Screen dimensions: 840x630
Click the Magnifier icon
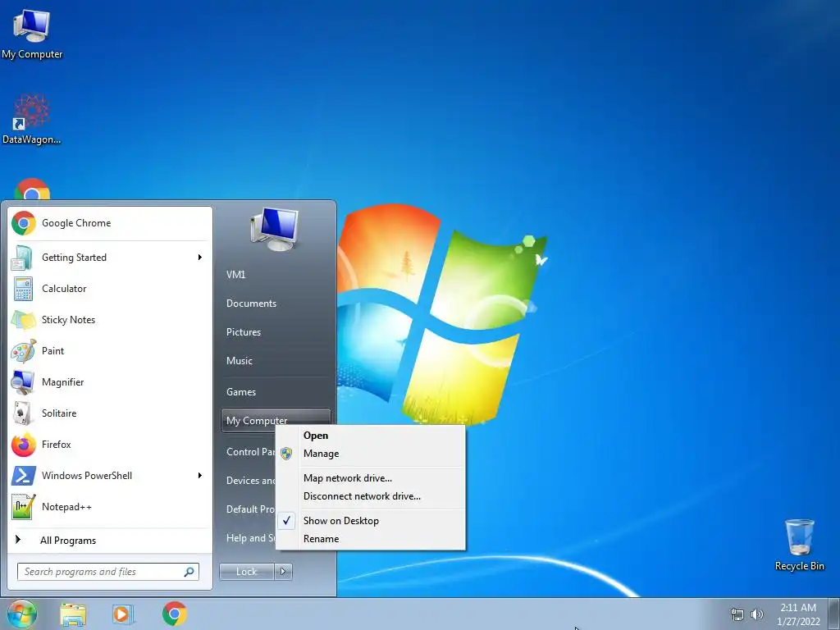coord(24,382)
